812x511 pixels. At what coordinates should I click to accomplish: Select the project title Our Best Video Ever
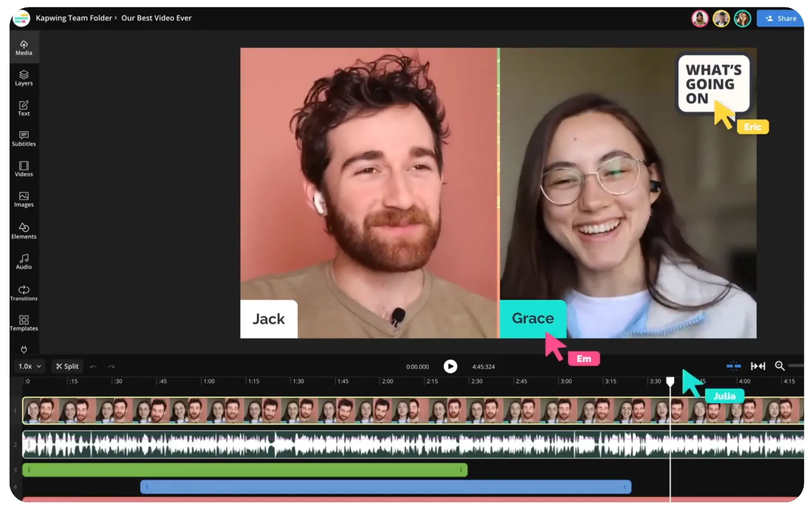[156, 18]
